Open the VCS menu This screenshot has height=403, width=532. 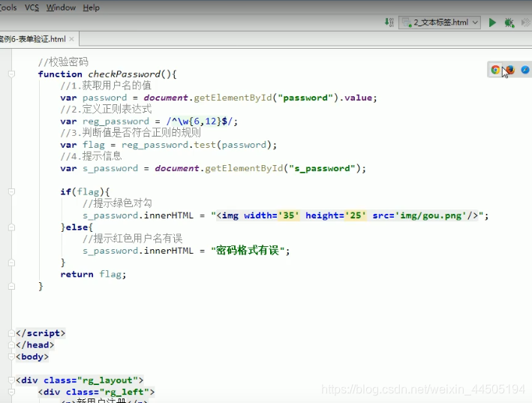pyautogui.click(x=32, y=8)
